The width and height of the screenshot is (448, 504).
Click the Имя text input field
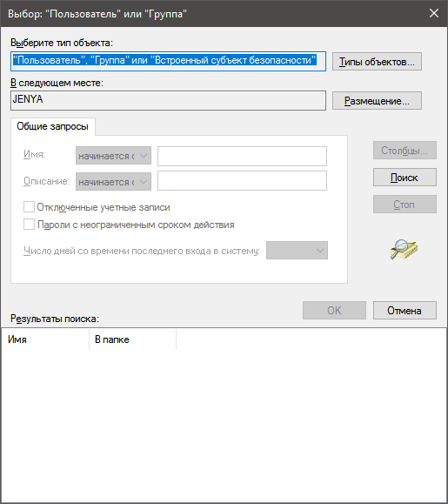click(242, 156)
